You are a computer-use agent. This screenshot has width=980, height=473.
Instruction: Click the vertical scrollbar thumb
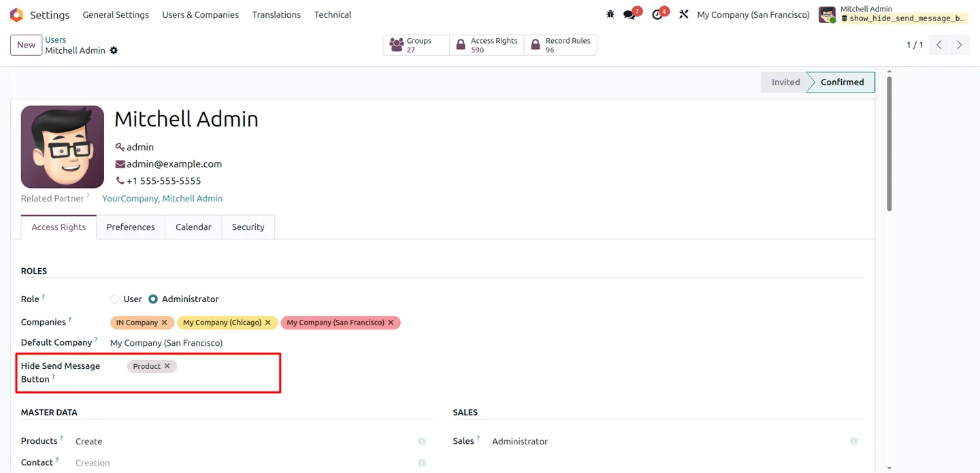click(x=889, y=143)
